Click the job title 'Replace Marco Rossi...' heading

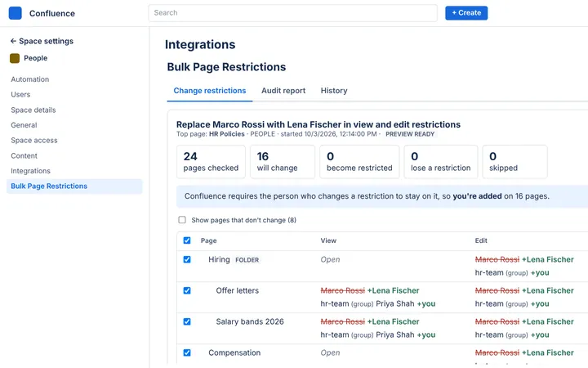tap(318, 124)
